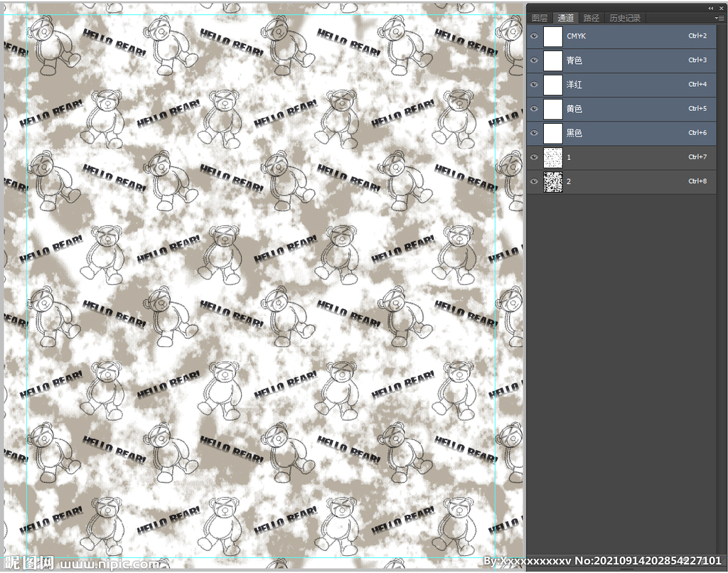Click the Ctrl+2 shortcut label
The height and width of the screenshot is (573, 728).
[x=697, y=36]
